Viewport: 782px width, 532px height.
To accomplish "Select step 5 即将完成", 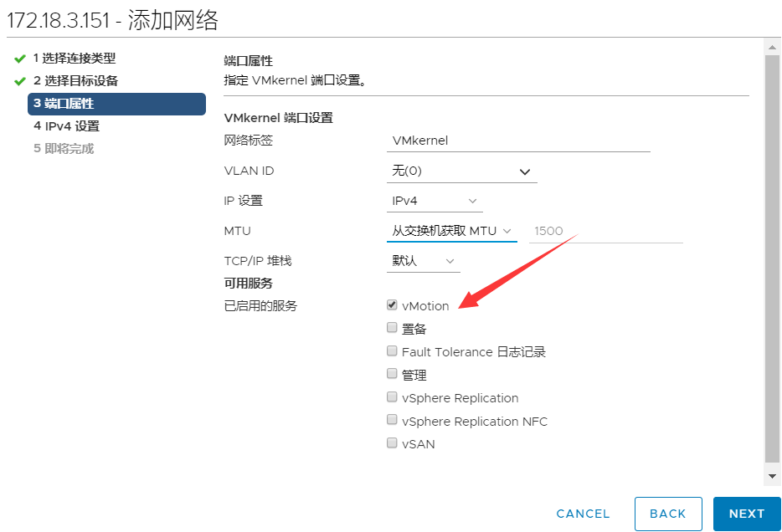I will point(64,148).
